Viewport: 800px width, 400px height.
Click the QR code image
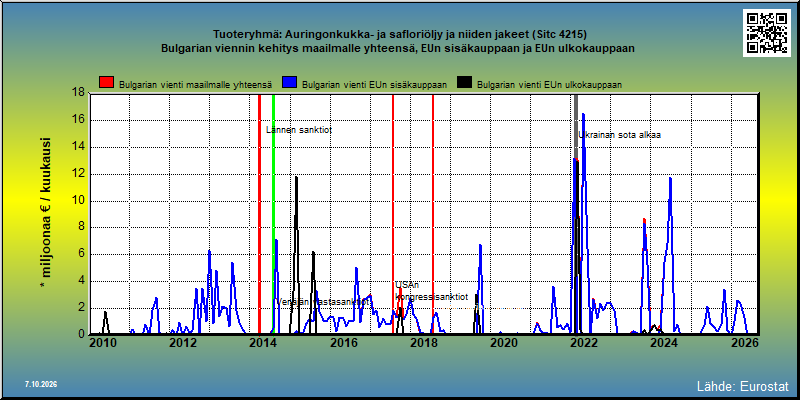coord(766,33)
